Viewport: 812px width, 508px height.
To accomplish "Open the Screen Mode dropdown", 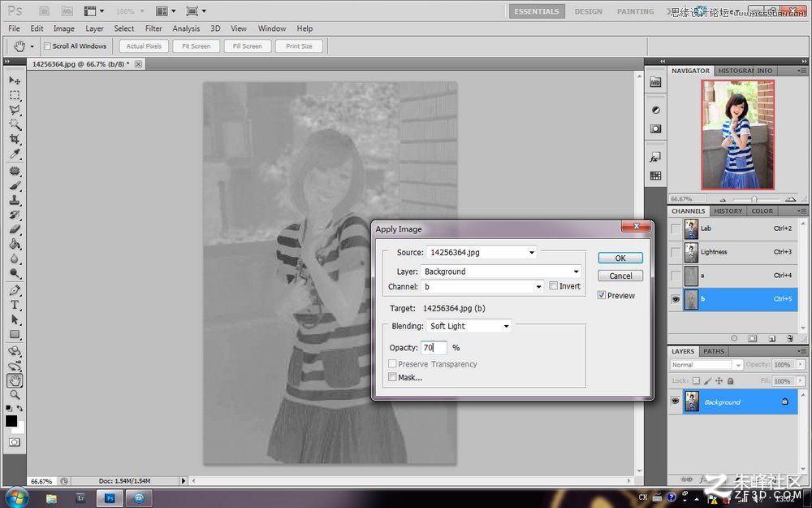I will pyautogui.click(x=197, y=11).
